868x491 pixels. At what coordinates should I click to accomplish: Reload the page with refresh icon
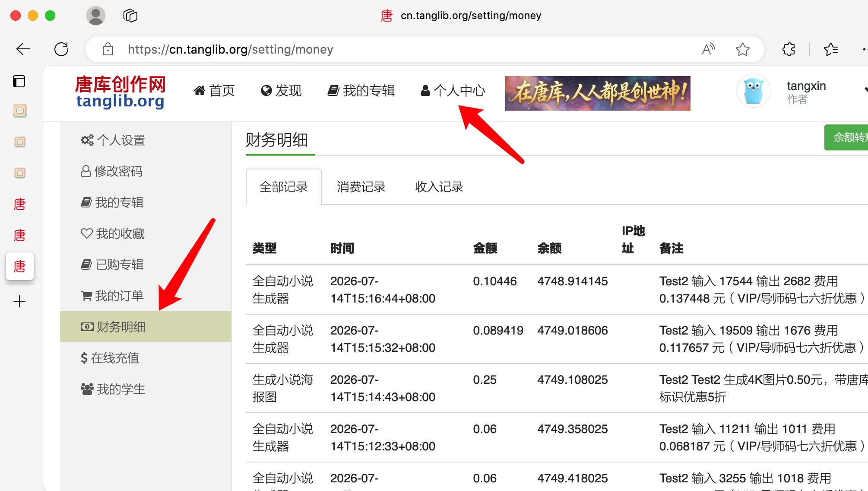tap(61, 49)
